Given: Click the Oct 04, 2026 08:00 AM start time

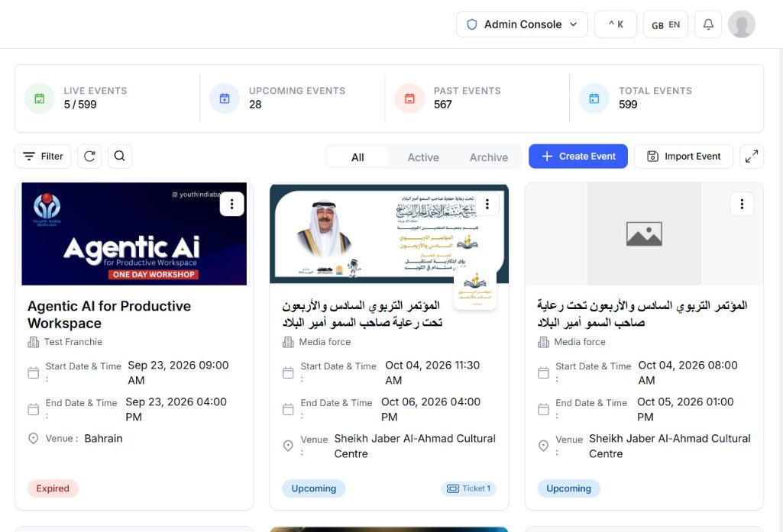Looking at the screenshot, I should pyautogui.click(x=688, y=372).
